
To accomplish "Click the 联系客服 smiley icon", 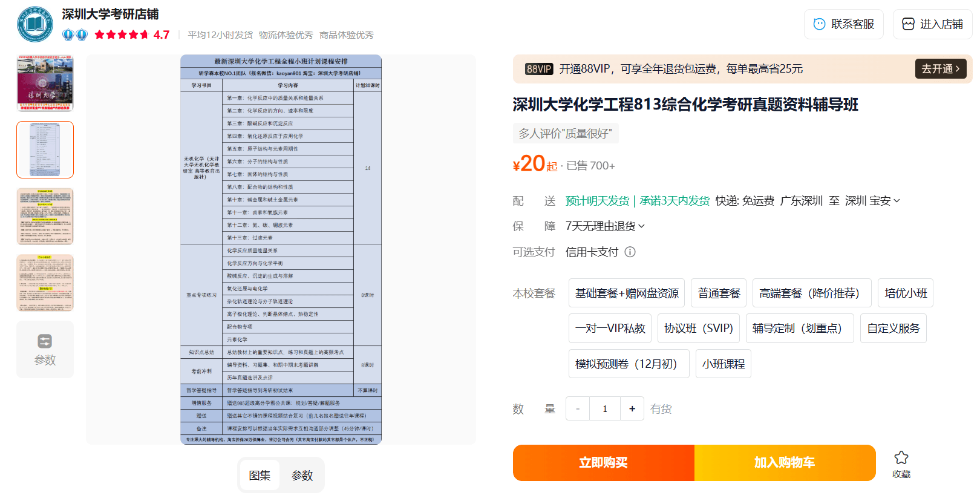I will (x=819, y=24).
